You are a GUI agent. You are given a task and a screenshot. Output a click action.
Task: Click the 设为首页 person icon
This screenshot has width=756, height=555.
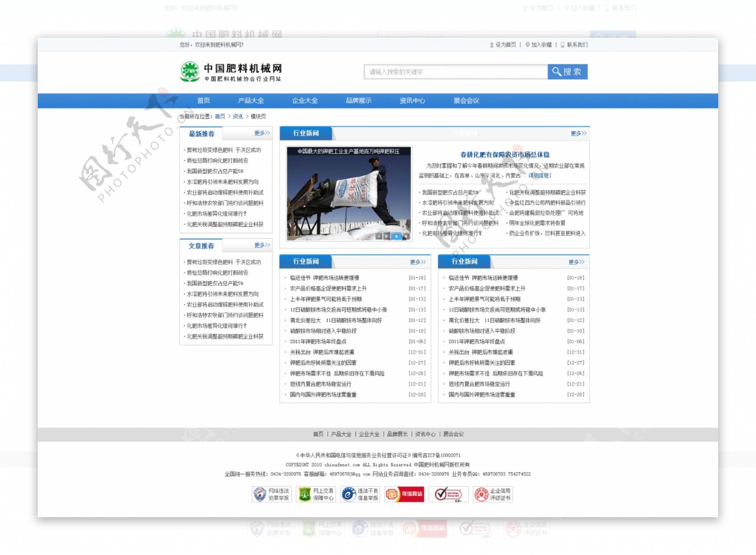click(492, 45)
